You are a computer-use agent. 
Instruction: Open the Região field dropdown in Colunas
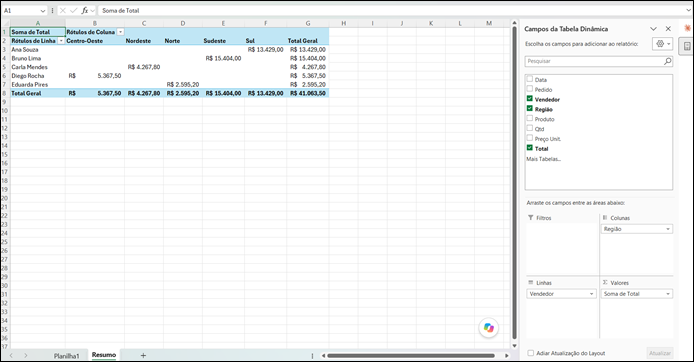[668, 229]
